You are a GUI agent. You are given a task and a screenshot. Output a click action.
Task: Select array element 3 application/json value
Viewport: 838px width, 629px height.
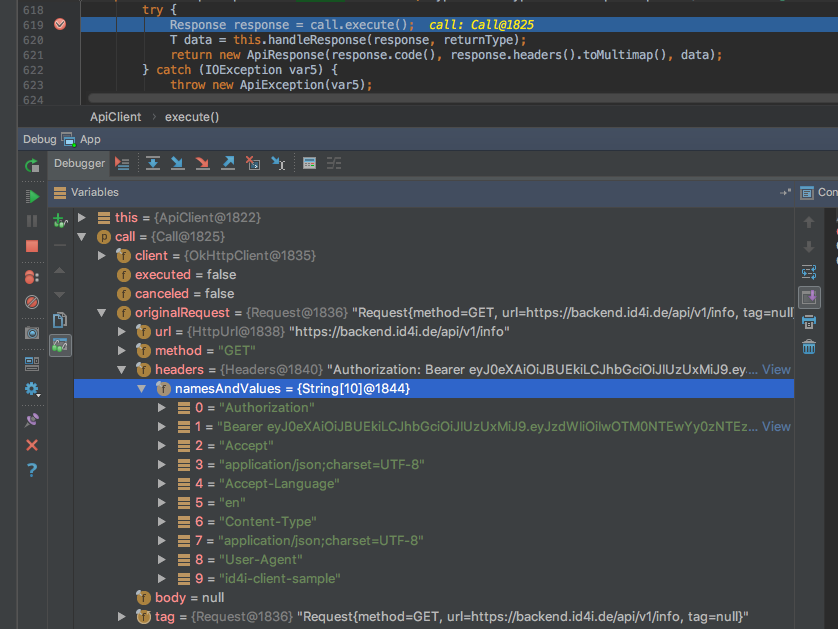[434, 464]
